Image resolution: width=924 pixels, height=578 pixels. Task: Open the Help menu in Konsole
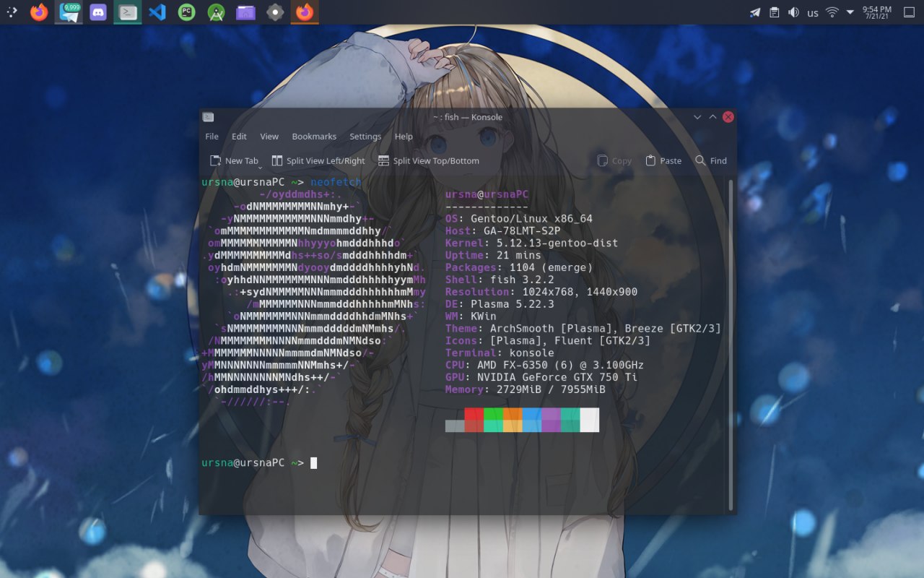tap(404, 137)
